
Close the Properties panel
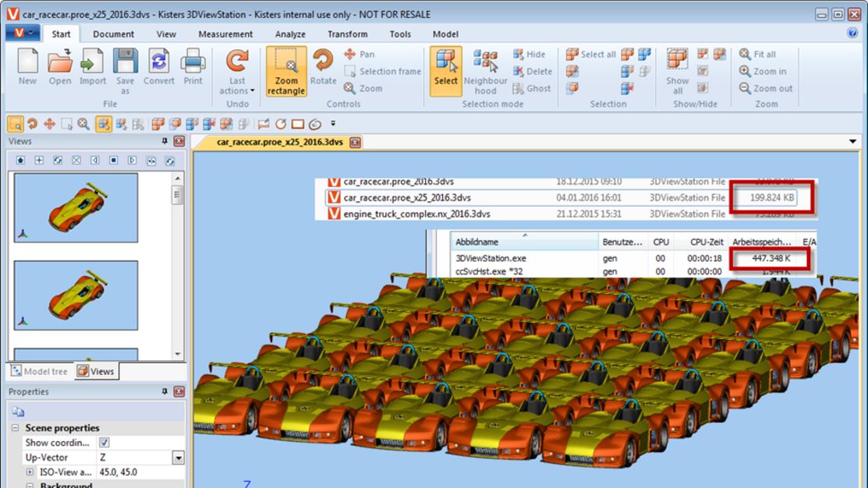tap(179, 392)
